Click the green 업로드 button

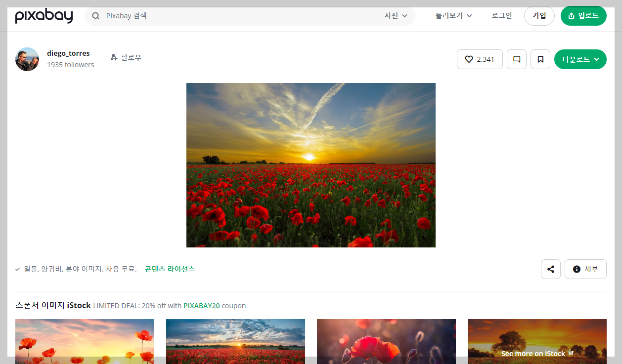pos(583,16)
